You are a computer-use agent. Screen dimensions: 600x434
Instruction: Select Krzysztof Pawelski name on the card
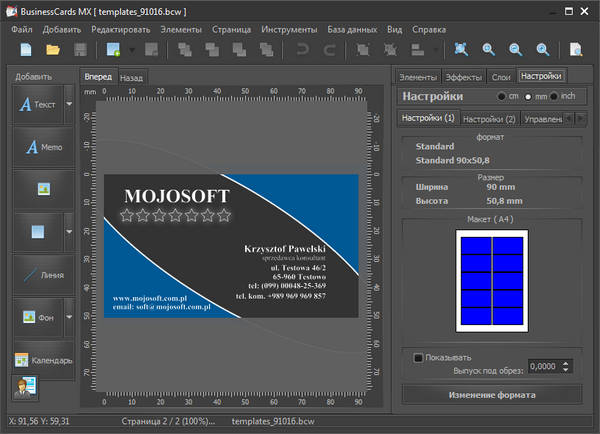(x=285, y=249)
